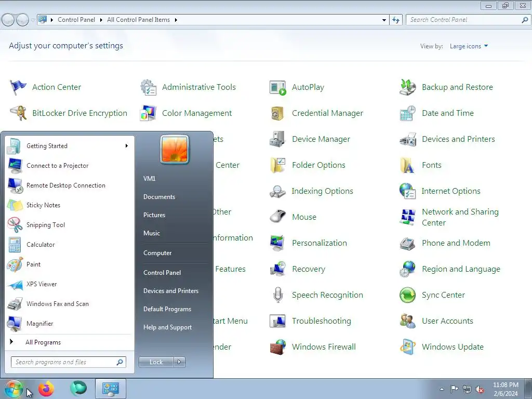Expand the Getting Started submenu arrow

click(x=127, y=146)
